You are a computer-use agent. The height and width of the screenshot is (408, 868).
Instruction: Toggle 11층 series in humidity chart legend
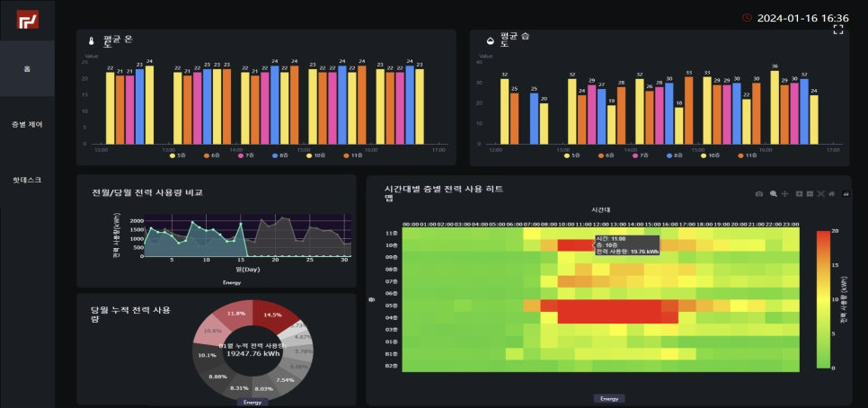(x=748, y=156)
